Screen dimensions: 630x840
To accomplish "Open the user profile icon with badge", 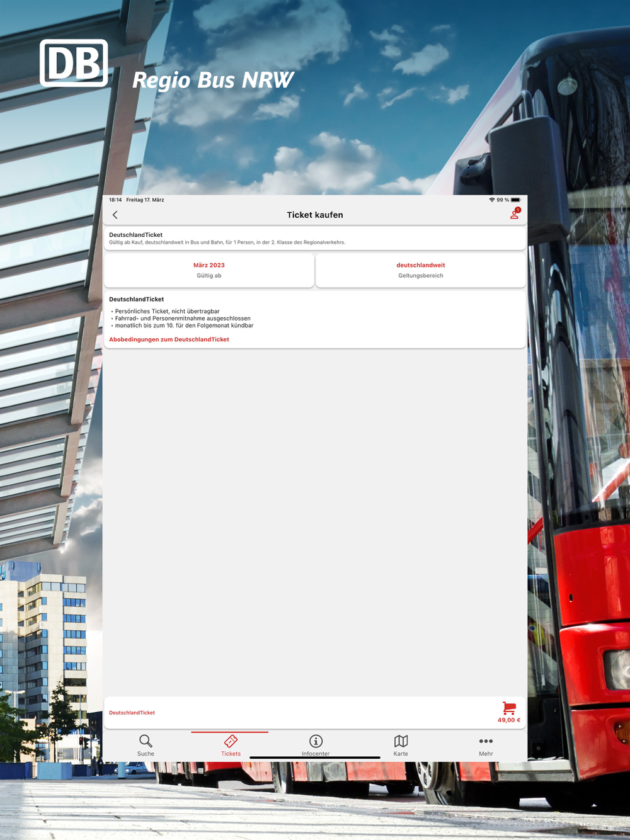I will coord(515,214).
